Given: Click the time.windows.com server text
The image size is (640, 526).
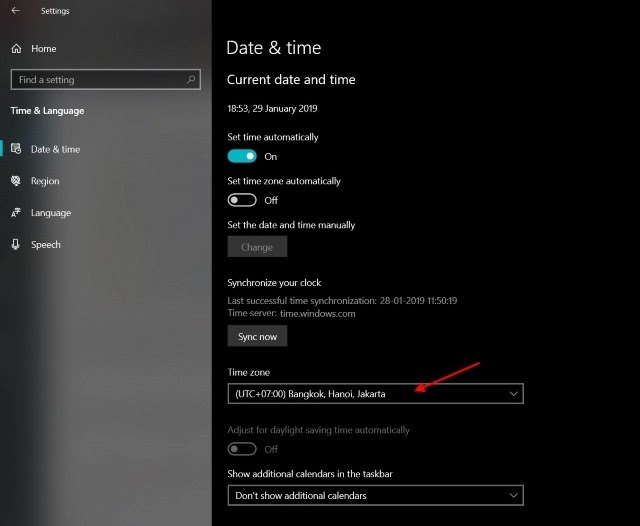Looking at the screenshot, I should point(318,313).
